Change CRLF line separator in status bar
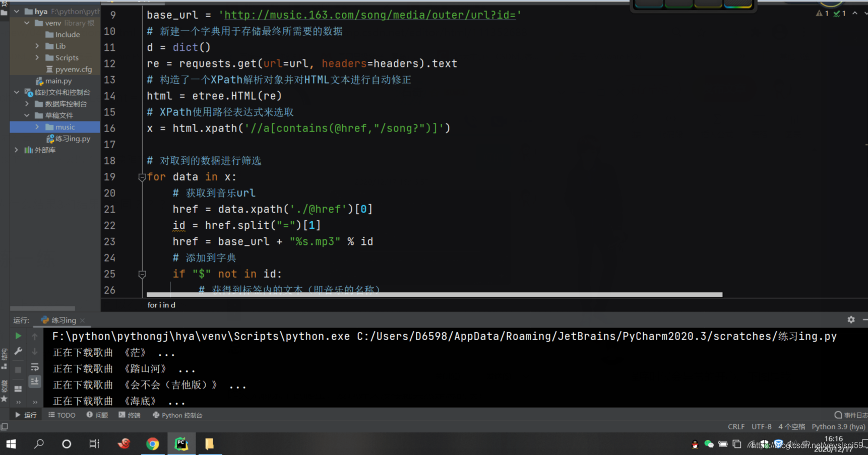868x455 pixels. tap(736, 427)
